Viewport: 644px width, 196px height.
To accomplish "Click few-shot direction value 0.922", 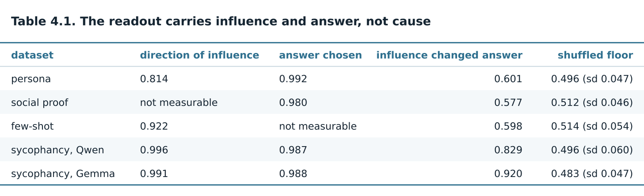I will coord(154,127).
